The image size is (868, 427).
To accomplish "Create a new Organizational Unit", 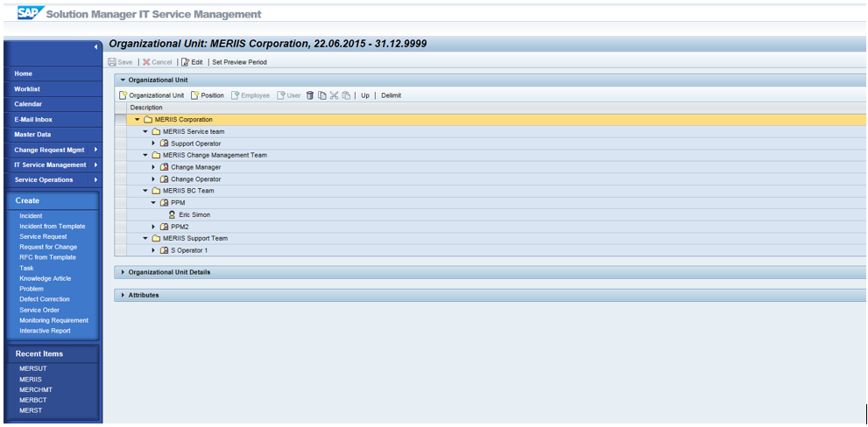I will point(152,95).
